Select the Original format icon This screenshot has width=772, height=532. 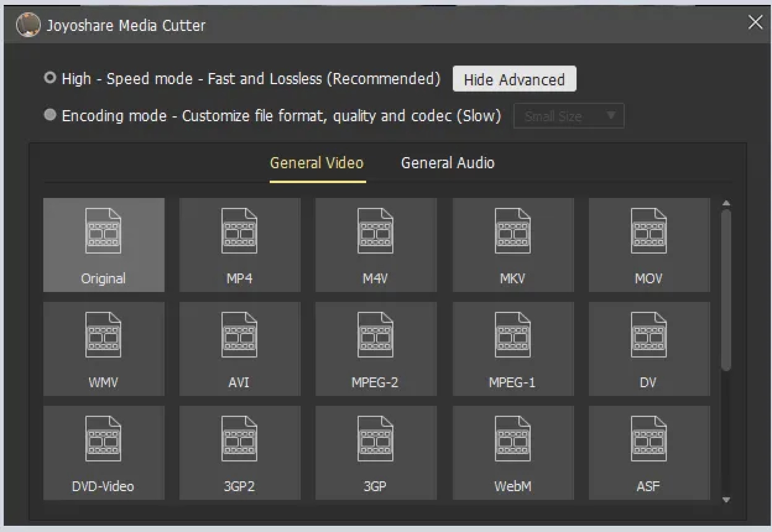point(104,245)
